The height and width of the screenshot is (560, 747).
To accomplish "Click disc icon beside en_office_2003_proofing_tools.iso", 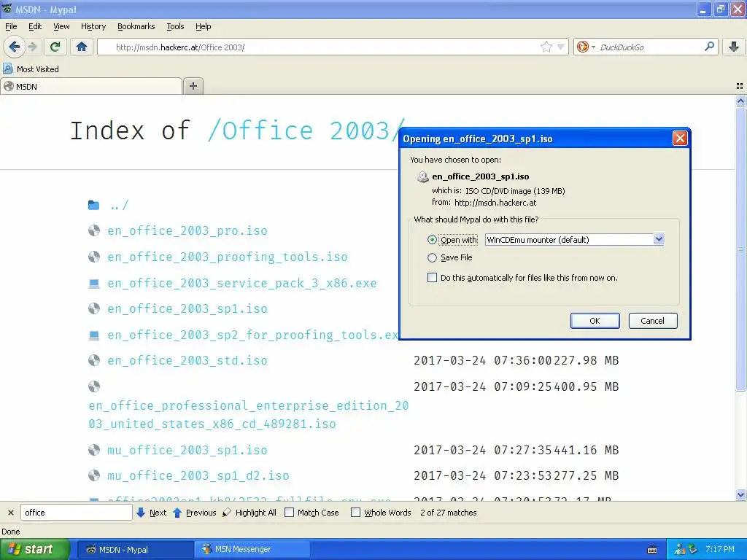I will 94,257.
